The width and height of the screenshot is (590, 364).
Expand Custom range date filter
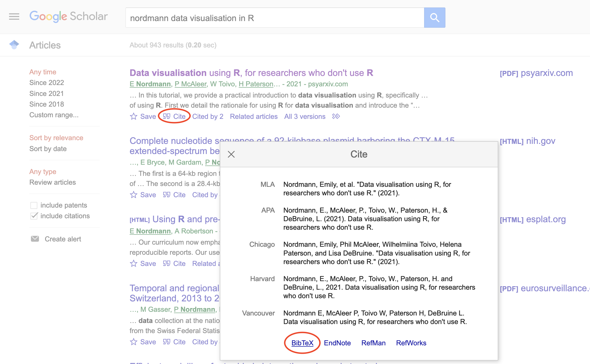point(54,115)
